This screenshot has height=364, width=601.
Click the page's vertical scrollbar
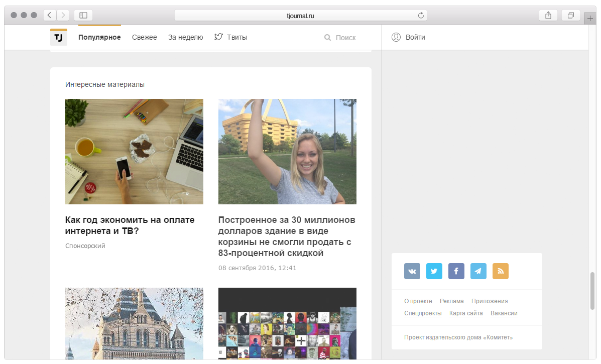(x=593, y=291)
